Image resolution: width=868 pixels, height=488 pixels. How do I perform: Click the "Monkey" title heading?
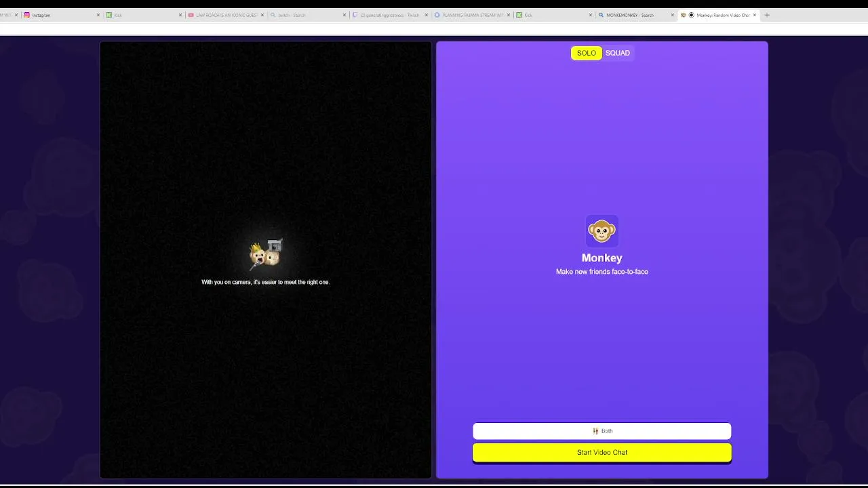pyautogui.click(x=602, y=258)
